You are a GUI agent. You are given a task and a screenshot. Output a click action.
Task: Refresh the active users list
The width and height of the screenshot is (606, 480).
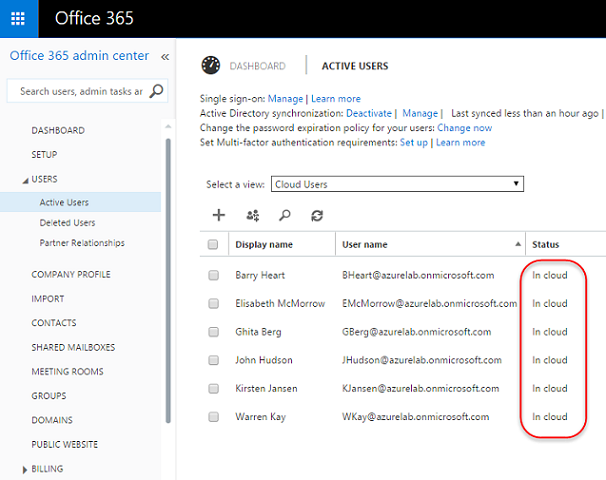(317, 215)
